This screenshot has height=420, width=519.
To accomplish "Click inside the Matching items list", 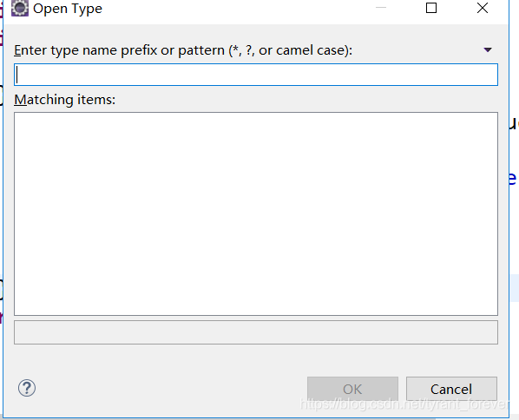I will pyautogui.click(x=256, y=213).
